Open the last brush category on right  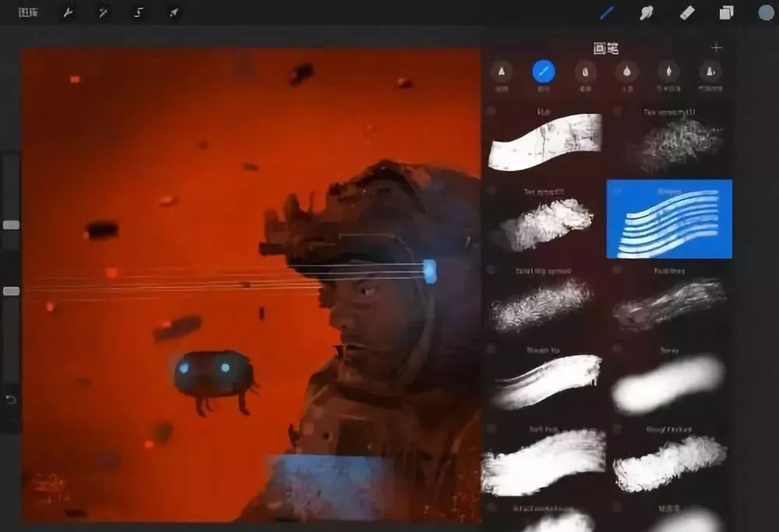(710, 72)
